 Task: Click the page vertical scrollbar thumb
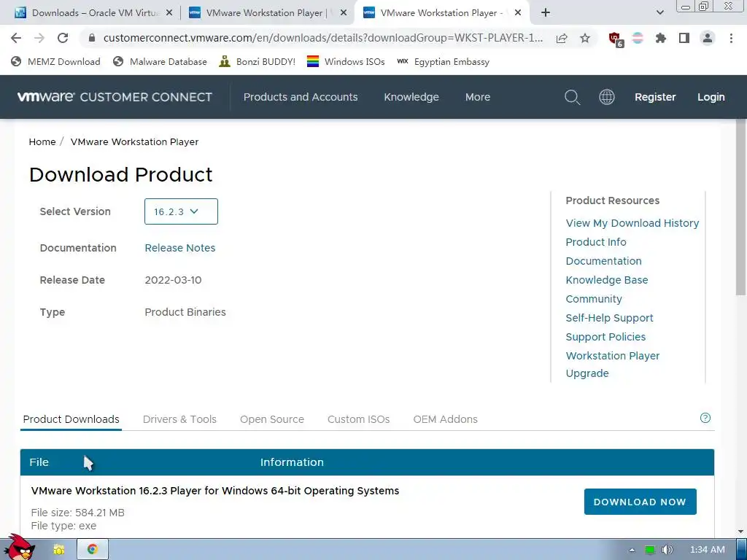coord(741,207)
